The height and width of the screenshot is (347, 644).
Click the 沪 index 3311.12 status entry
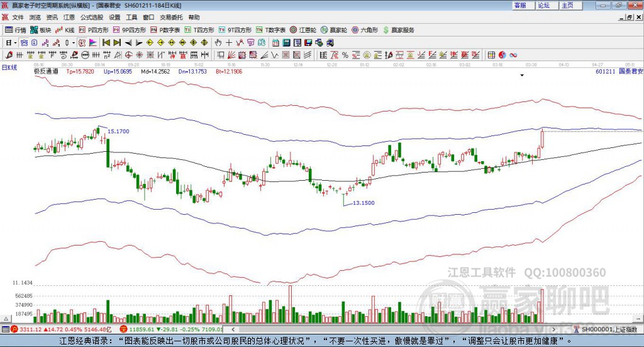[x=61, y=329]
